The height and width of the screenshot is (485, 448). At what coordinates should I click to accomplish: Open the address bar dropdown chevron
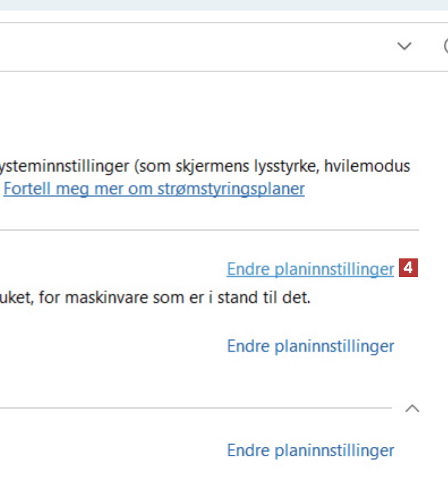coord(404,47)
